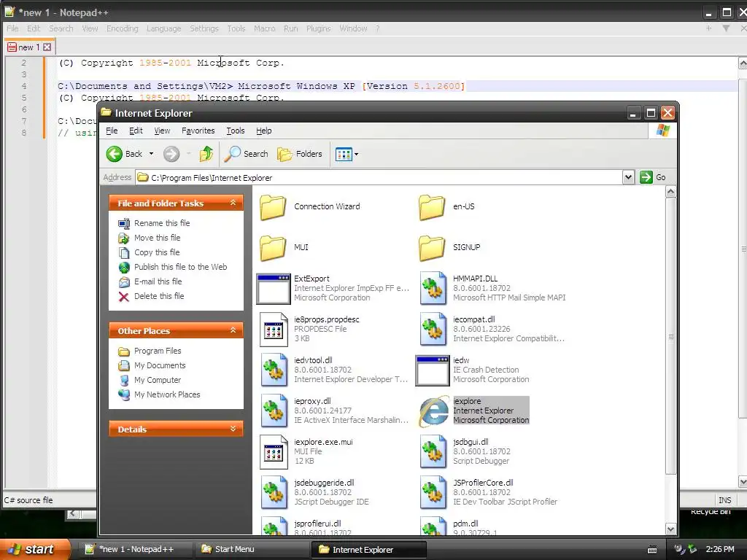Open the Favorites menu

pos(198,131)
